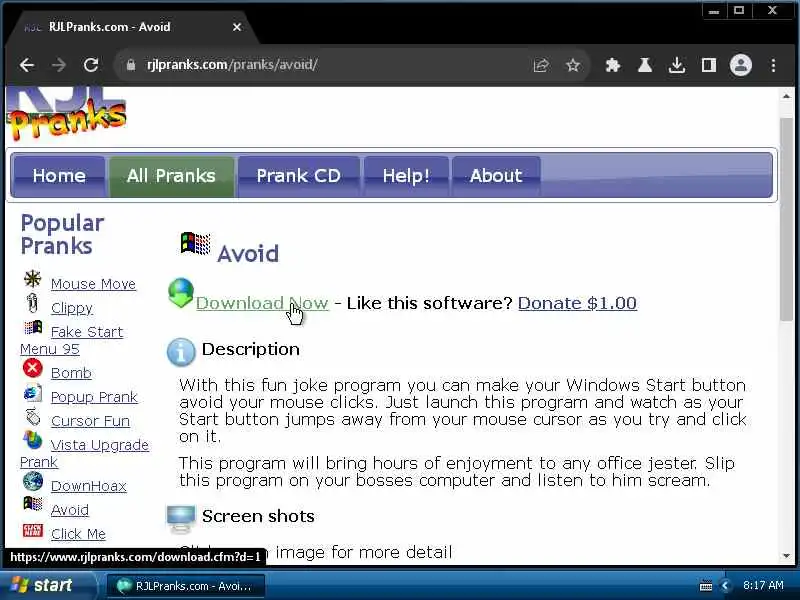800x600 pixels.
Task: Close the RJLPranks.com browser tab
Action: (x=237, y=27)
